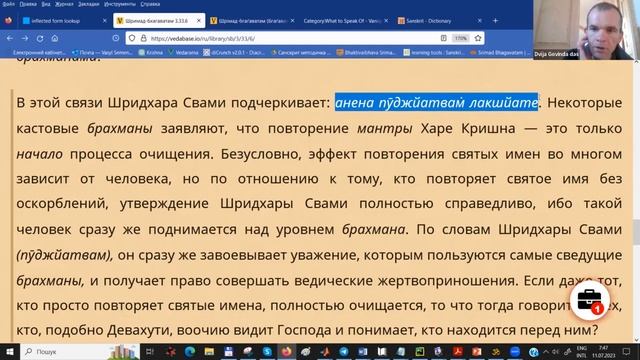Open Task View on the taskbar

point(149,351)
